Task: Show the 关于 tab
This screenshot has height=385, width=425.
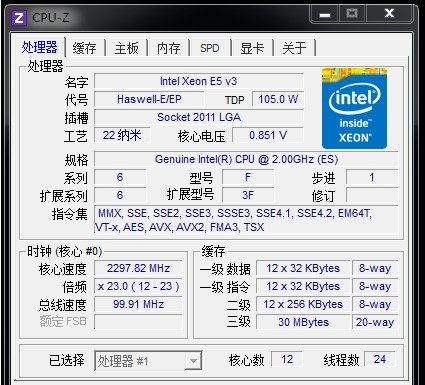Action: 294,48
